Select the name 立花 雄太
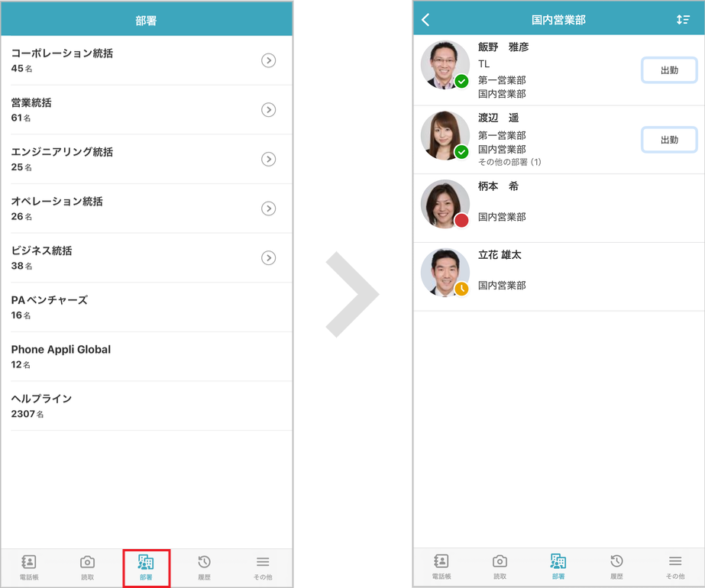Image resolution: width=705 pixels, height=588 pixels. click(500, 255)
